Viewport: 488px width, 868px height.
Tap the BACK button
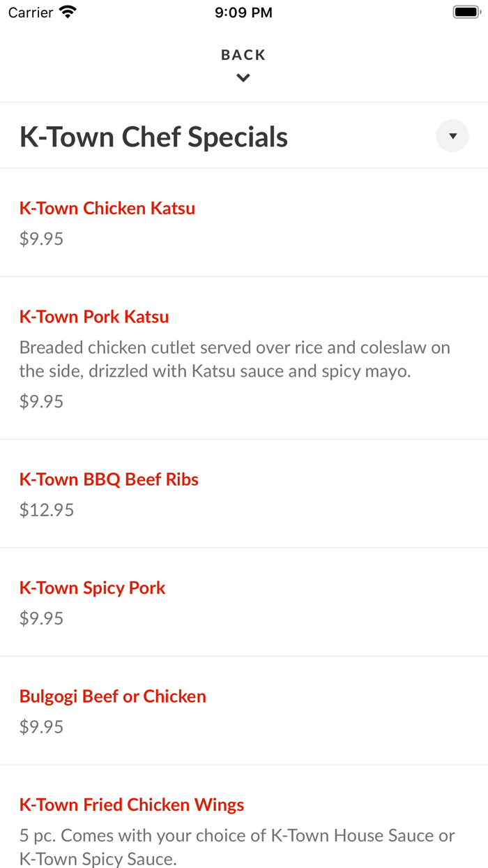coord(243,54)
